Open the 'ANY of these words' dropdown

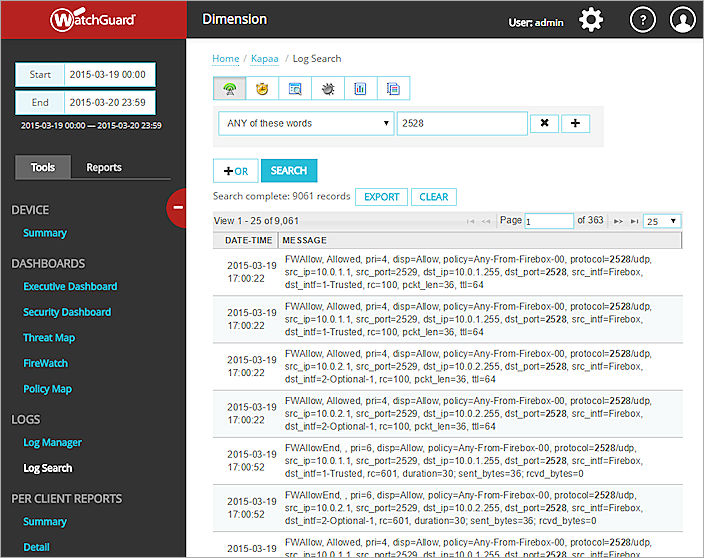pos(305,123)
